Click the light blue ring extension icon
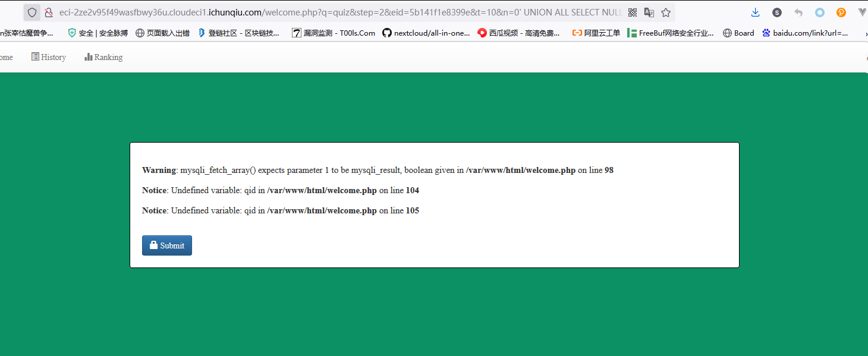Image resolution: width=868 pixels, height=356 pixels. click(x=820, y=12)
